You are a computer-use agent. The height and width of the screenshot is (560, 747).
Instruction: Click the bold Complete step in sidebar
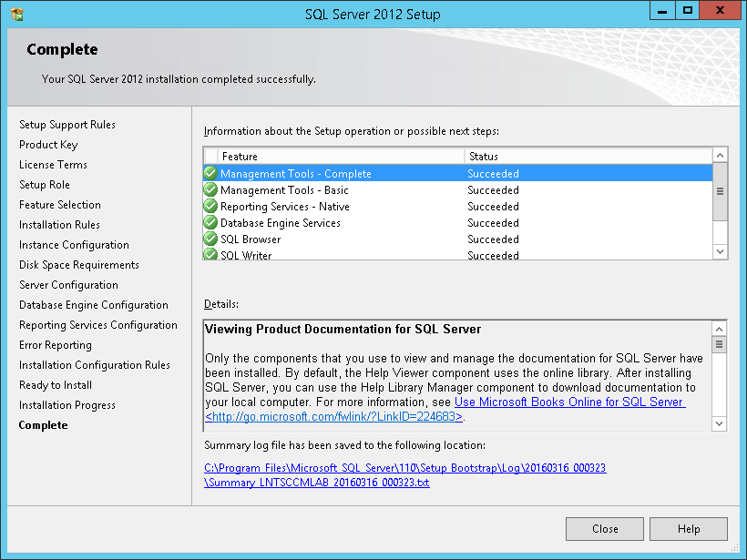(x=43, y=425)
